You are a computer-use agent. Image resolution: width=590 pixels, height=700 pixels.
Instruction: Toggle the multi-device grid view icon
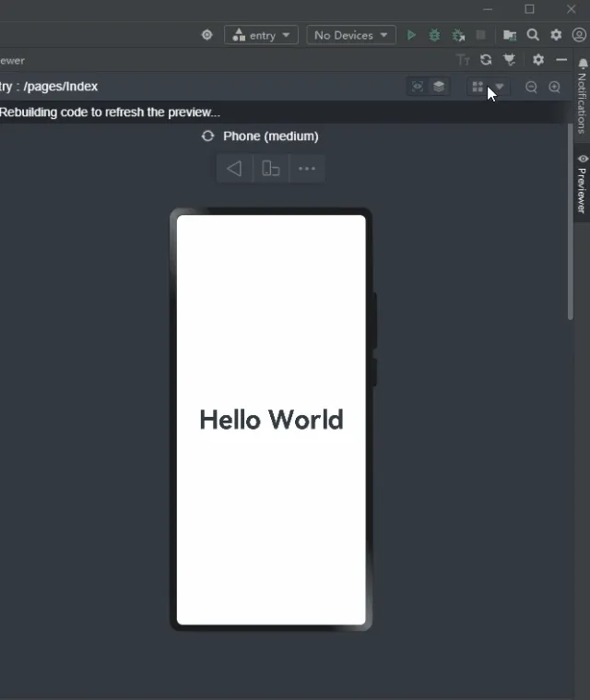tap(478, 86)
